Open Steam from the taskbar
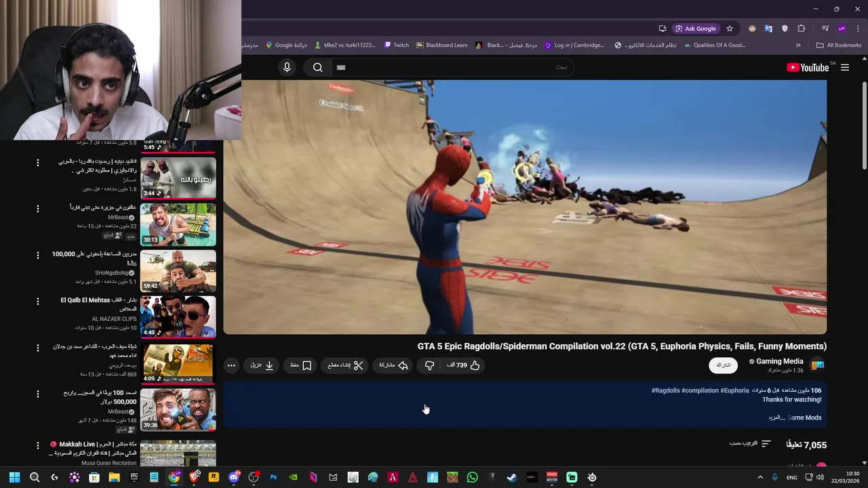Screen dimensions: 868x488 pos(511,477)
